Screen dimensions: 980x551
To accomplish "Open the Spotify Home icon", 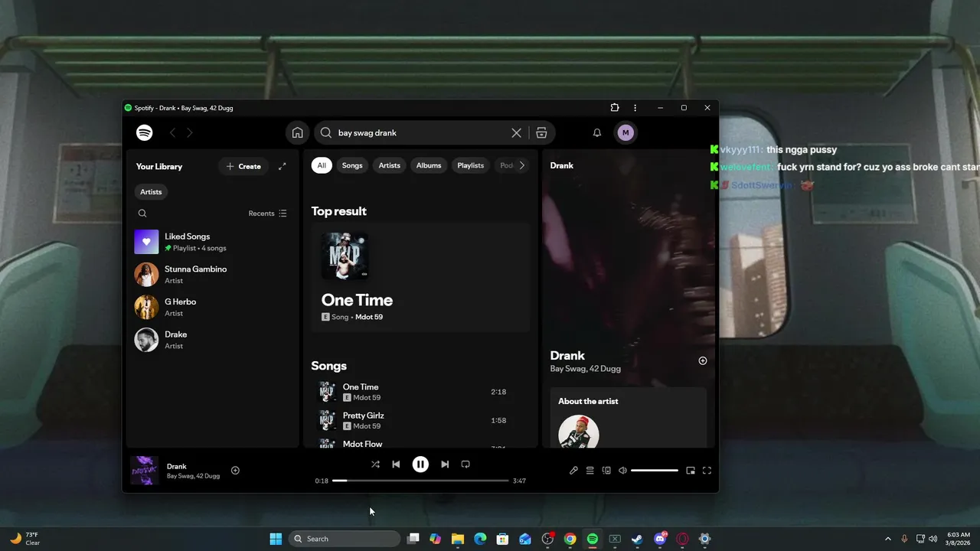I will [297, 132].
